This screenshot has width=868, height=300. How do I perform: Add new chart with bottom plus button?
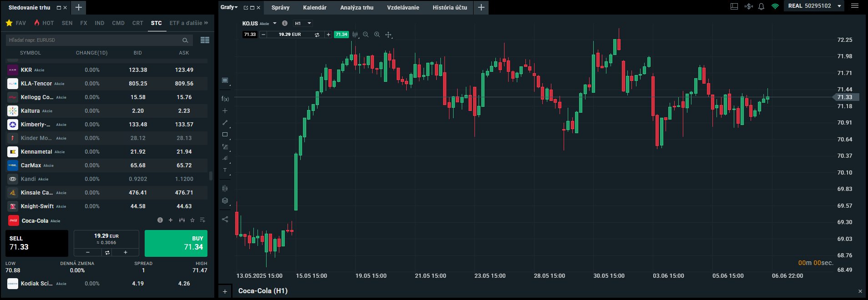pos(225,291)
